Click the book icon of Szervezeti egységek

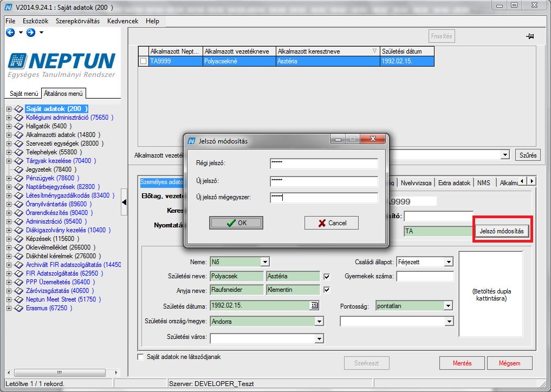pyautogui.click(x=19, y=143)
